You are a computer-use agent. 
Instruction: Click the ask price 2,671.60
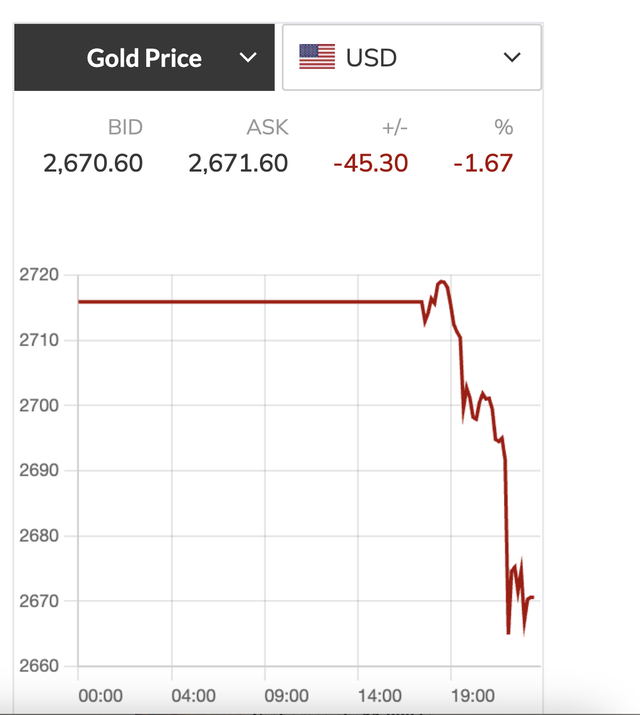[238, 163]
